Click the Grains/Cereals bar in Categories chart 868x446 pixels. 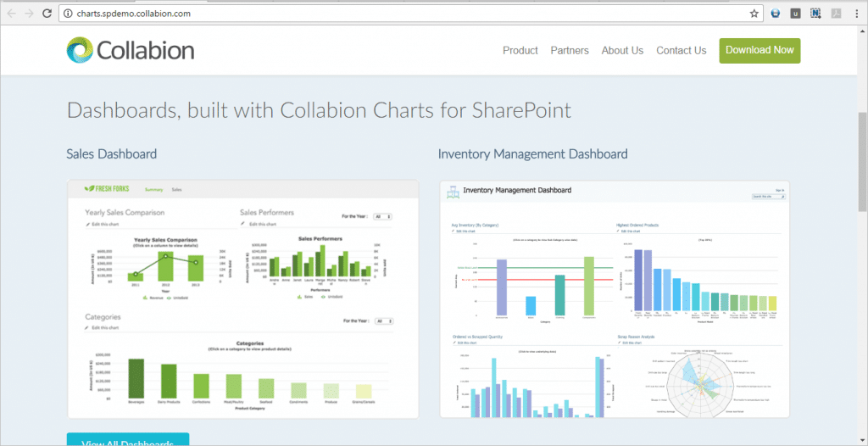tap(364, 391)
